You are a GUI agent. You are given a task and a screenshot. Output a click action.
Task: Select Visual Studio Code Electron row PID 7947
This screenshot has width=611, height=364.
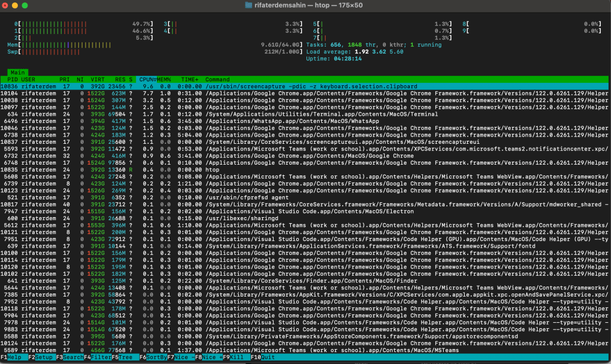coord(305,211)
